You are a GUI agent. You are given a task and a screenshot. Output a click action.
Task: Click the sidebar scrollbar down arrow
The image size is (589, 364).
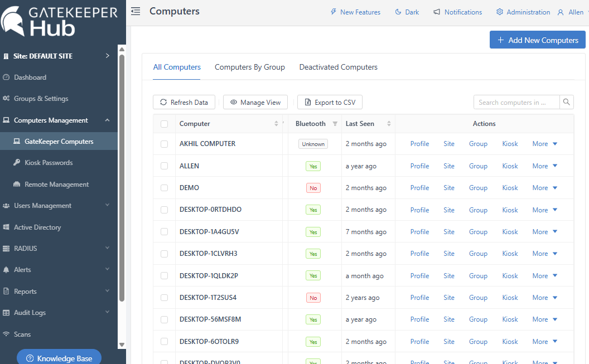(122, 344)
